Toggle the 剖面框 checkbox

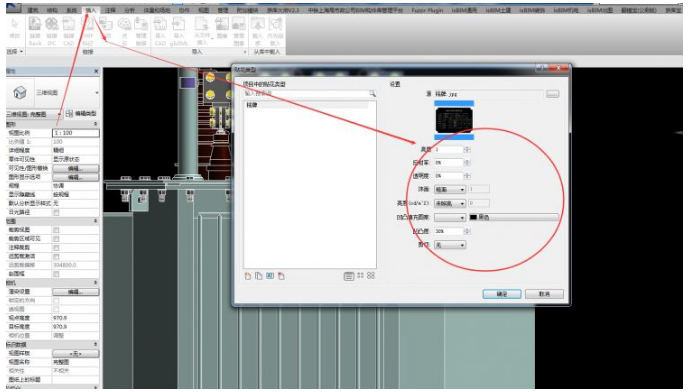point(56,274)
